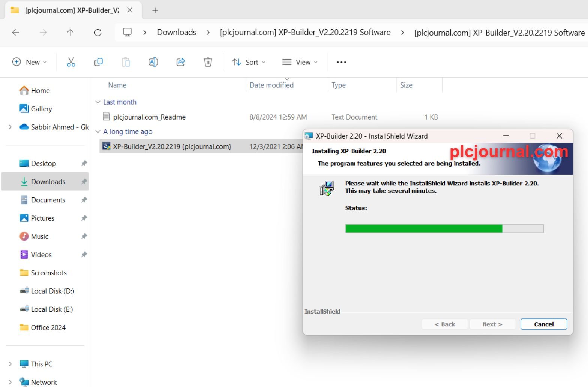Click the installation progress bar
The image size is (588, 387).
pos(444,229)
